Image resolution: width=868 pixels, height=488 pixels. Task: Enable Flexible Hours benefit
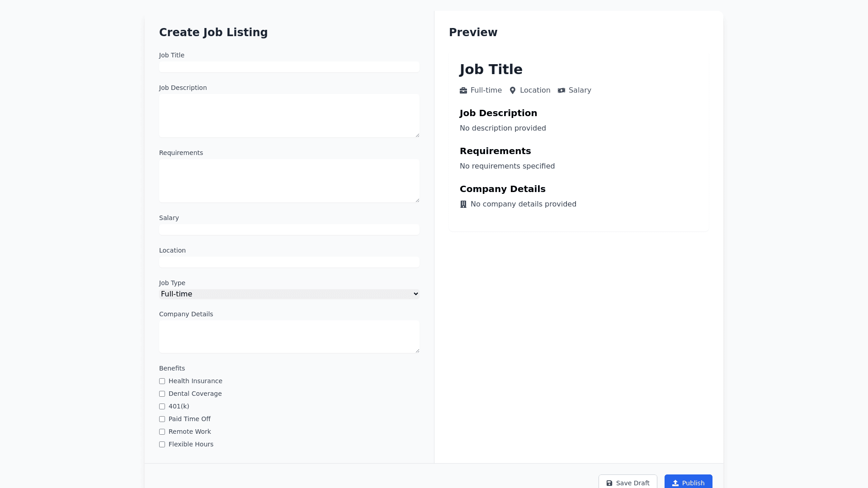162,445
